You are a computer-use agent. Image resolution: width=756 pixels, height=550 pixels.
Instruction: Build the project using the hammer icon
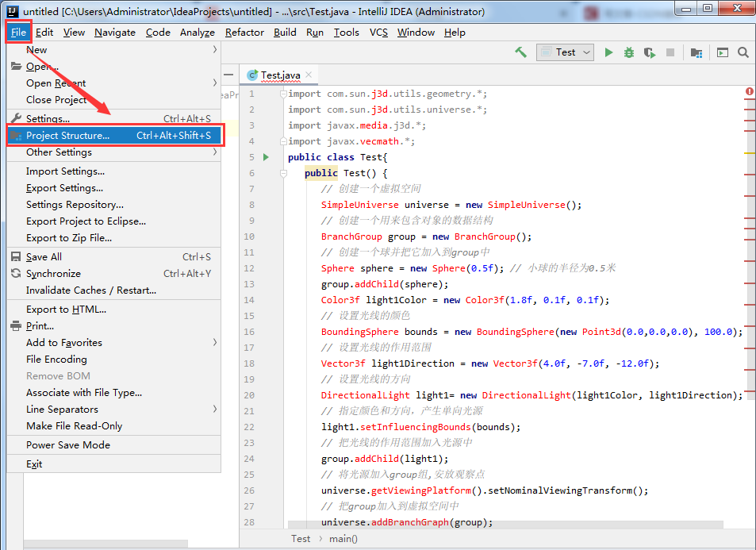[522, 52]
